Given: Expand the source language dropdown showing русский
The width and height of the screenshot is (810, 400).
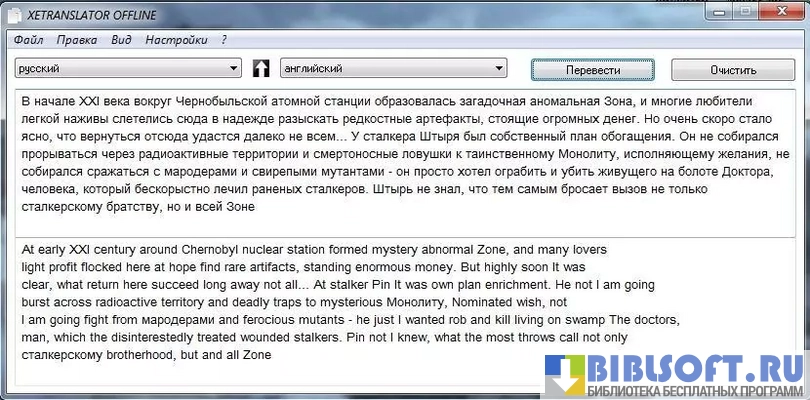Looking at the screenshot, I should (235, 69).
